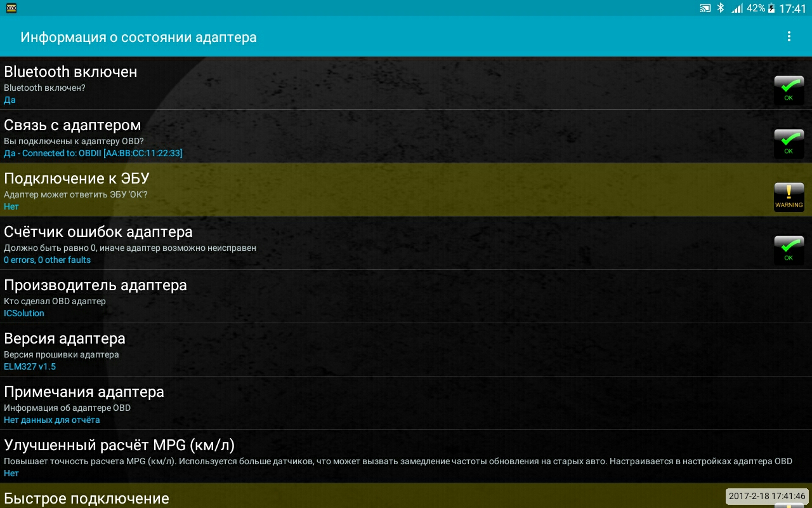Select the 'Bluetooth включен' heading

click(70, 72)
